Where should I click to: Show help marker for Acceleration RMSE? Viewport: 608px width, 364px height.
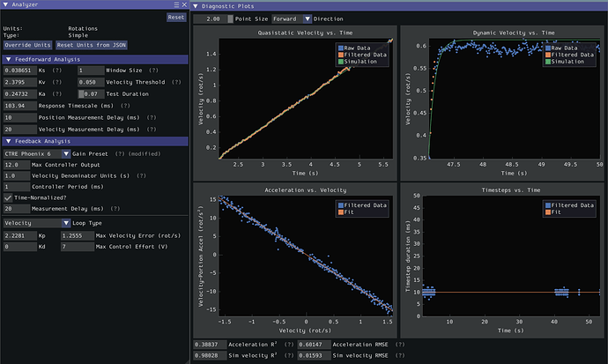400,345
